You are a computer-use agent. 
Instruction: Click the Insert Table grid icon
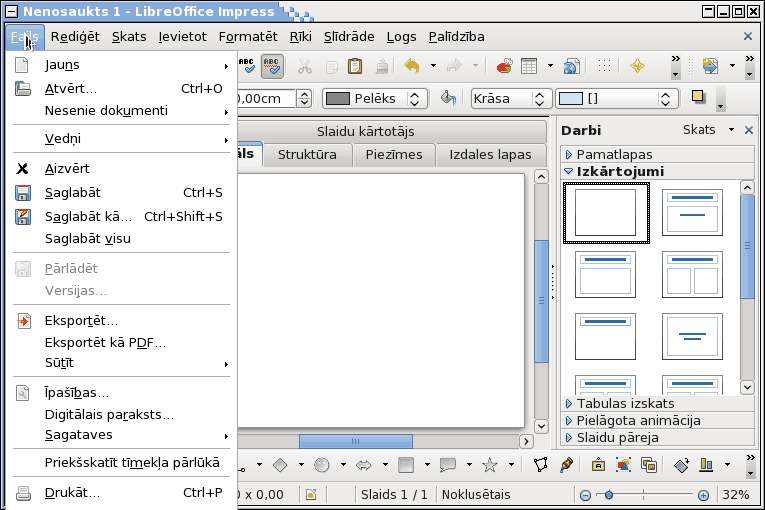pyautogui.click(x=529, y=65)
